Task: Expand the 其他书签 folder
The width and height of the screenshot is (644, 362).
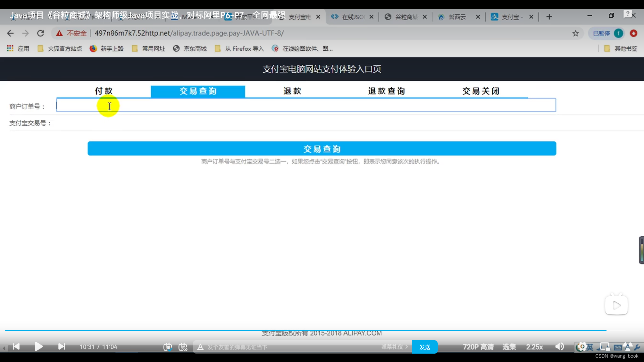Action: pos(621,49)
